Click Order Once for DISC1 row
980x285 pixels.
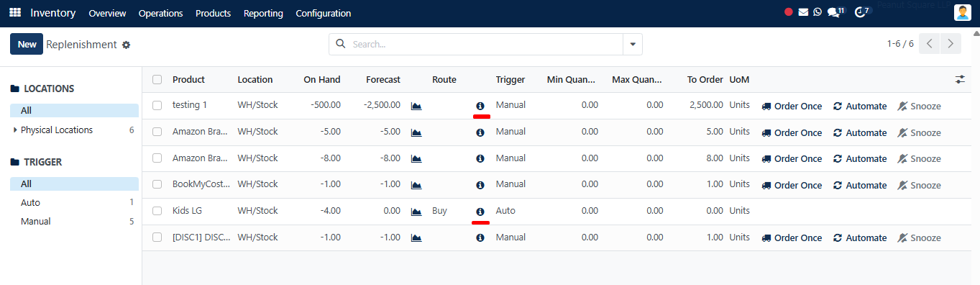[x=792, y=237]
